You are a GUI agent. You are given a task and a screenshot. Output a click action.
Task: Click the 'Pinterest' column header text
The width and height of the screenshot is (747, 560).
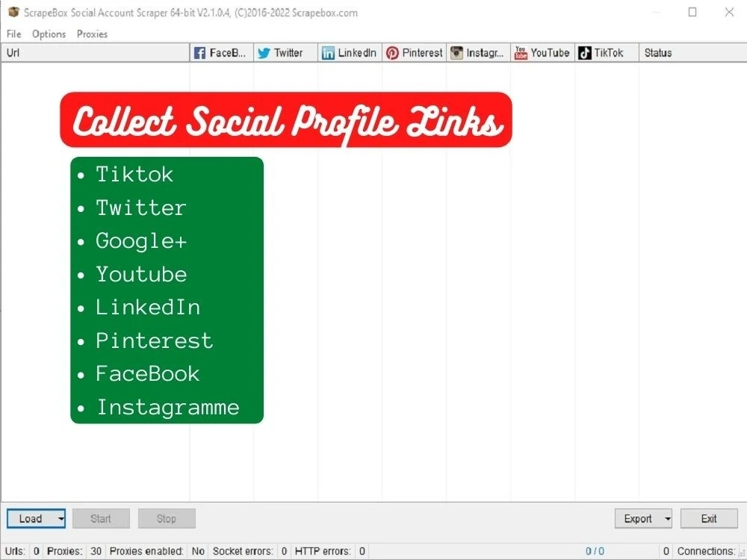423,53
